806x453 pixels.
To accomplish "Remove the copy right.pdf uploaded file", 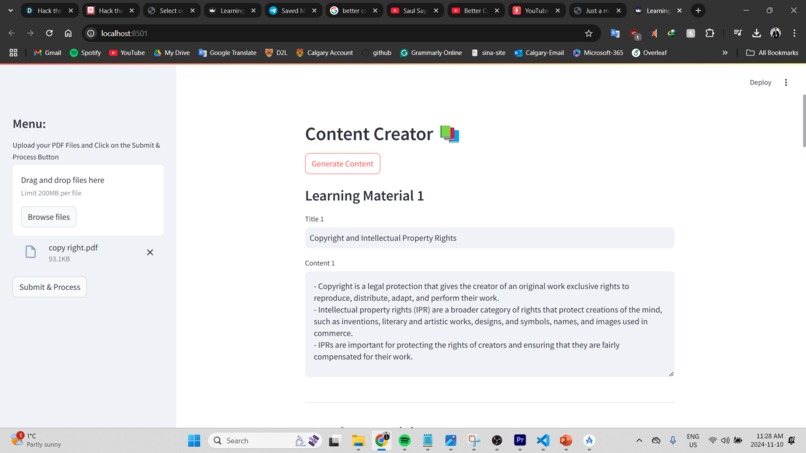I will (150, 252).
